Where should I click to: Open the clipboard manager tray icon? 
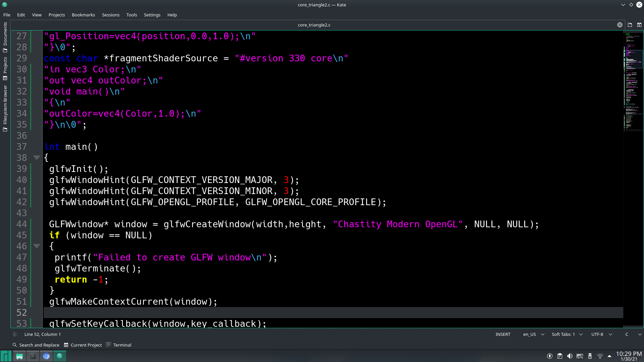click(559, 356)
